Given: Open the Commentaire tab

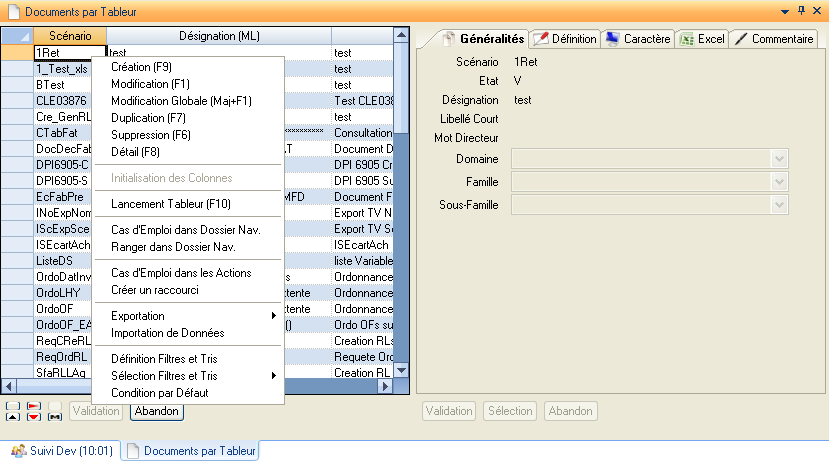Looking at the screenshot, I should tap(774, 39).
